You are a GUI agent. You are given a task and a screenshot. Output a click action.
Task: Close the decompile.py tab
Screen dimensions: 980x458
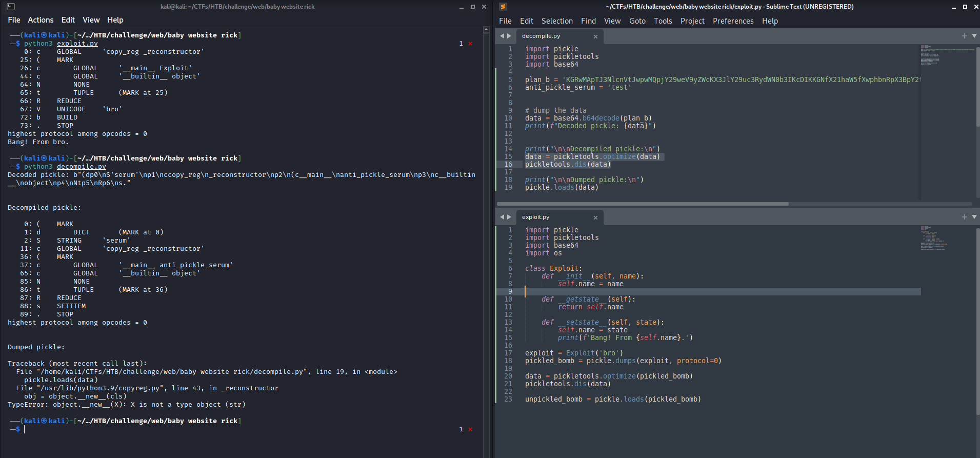[x=595, y=36]
